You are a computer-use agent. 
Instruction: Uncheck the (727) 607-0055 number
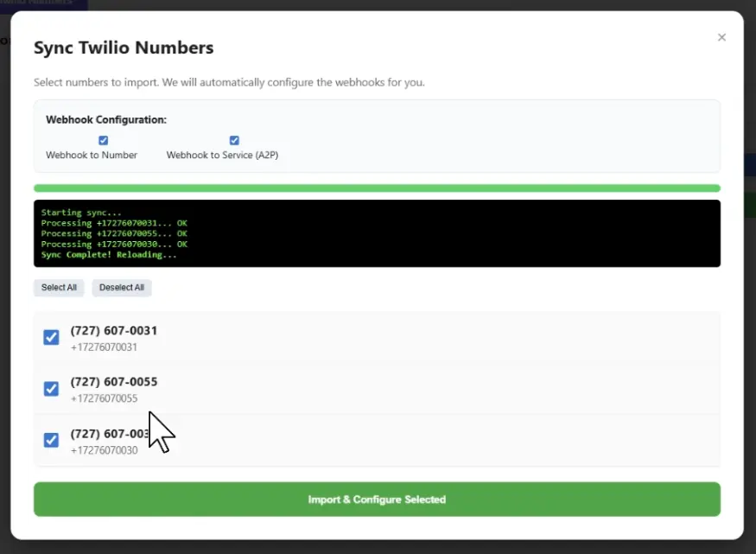pyautogui.click(x=51, y=388)
